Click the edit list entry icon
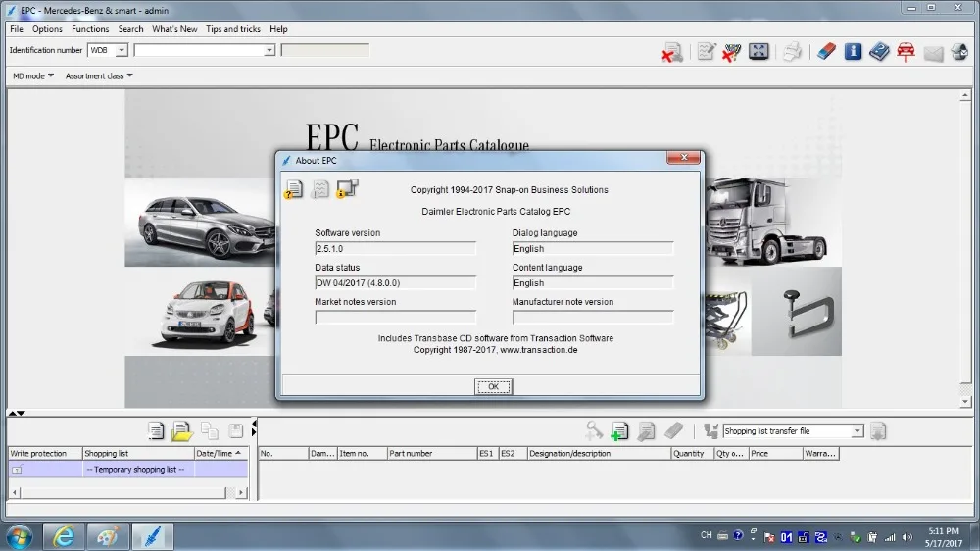 [x=646, y=431]
